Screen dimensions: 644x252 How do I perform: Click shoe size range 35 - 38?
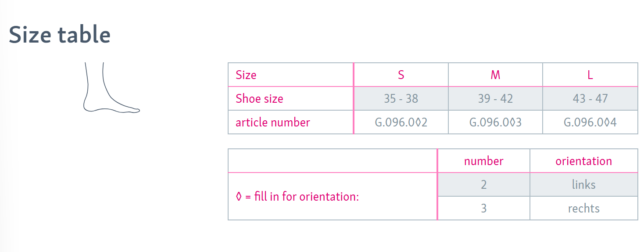pos(401,98)
